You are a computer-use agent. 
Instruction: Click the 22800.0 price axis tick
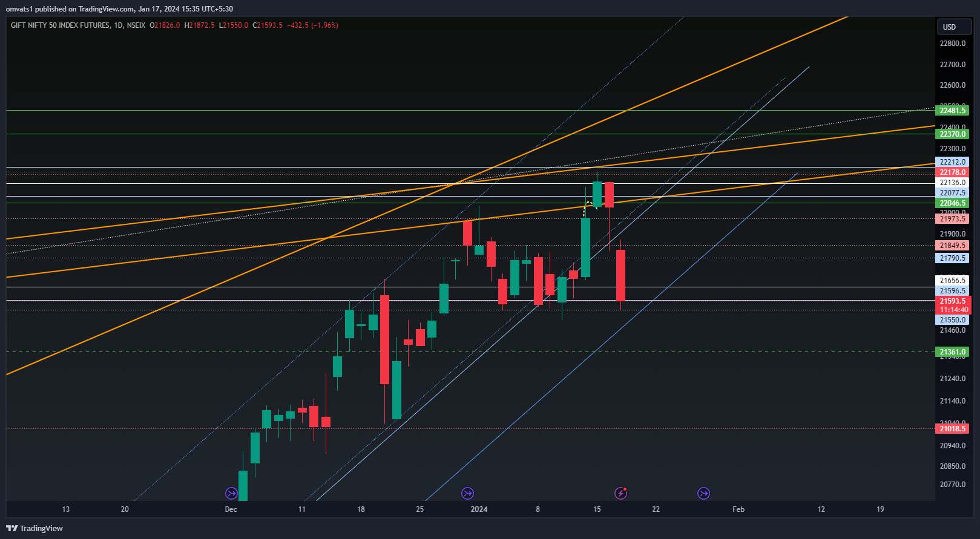(x=952, y=44)
